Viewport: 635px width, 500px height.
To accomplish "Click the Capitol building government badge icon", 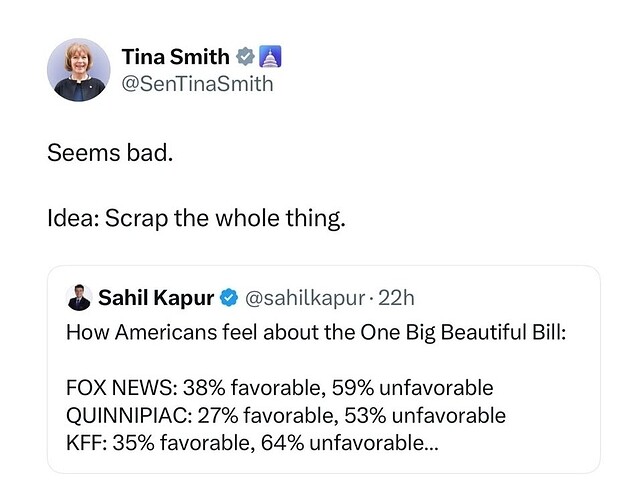I will (x=270, y=56).
